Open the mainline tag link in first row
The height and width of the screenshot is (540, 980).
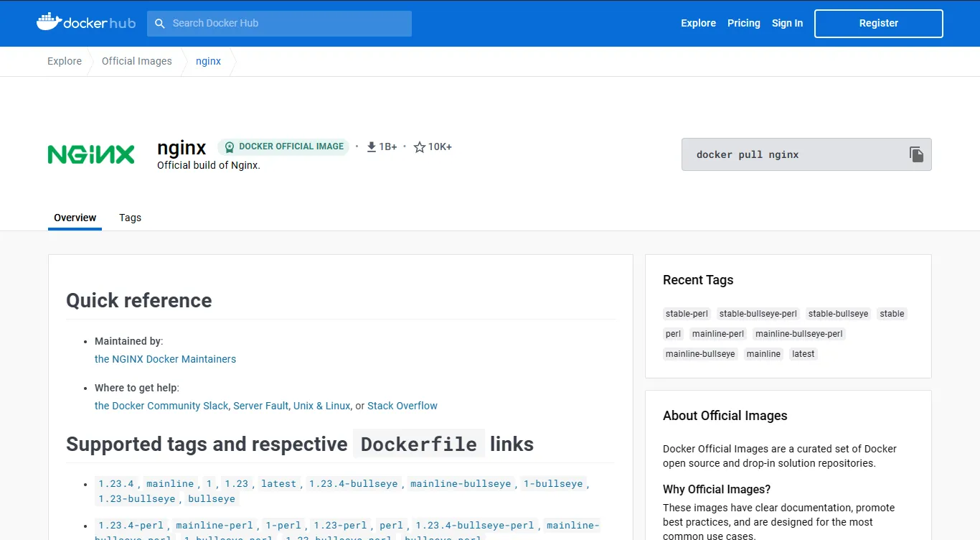tap(170, 483)
